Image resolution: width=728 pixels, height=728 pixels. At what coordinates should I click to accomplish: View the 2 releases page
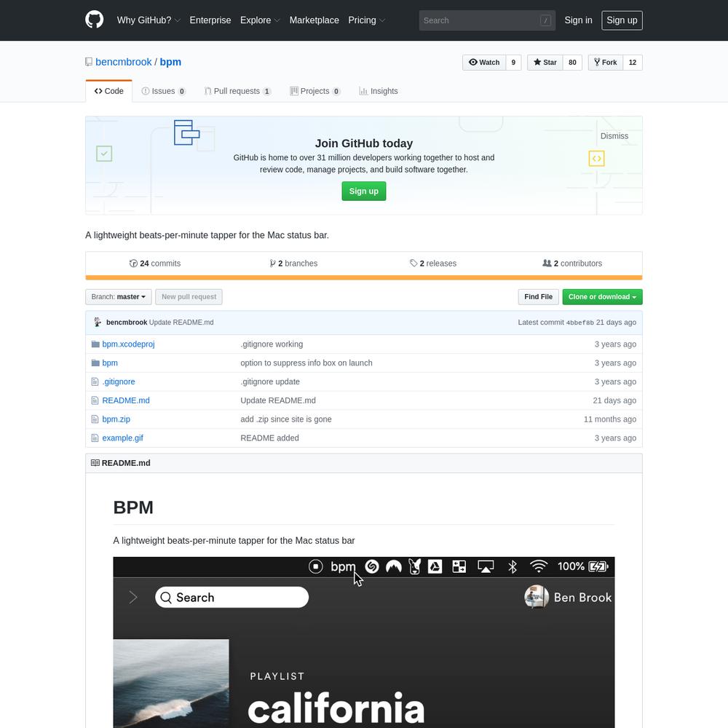tap(433, 264)
